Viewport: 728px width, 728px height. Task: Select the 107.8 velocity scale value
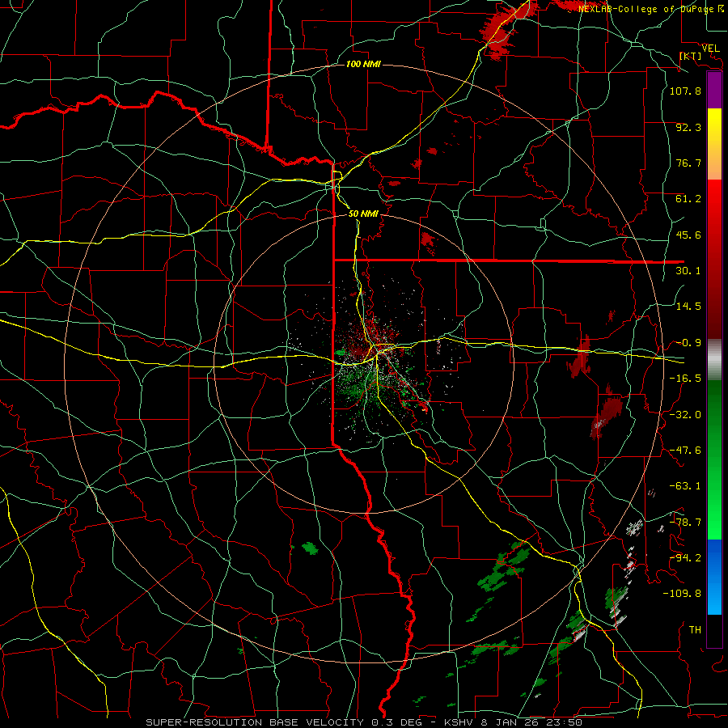(685, 91)
